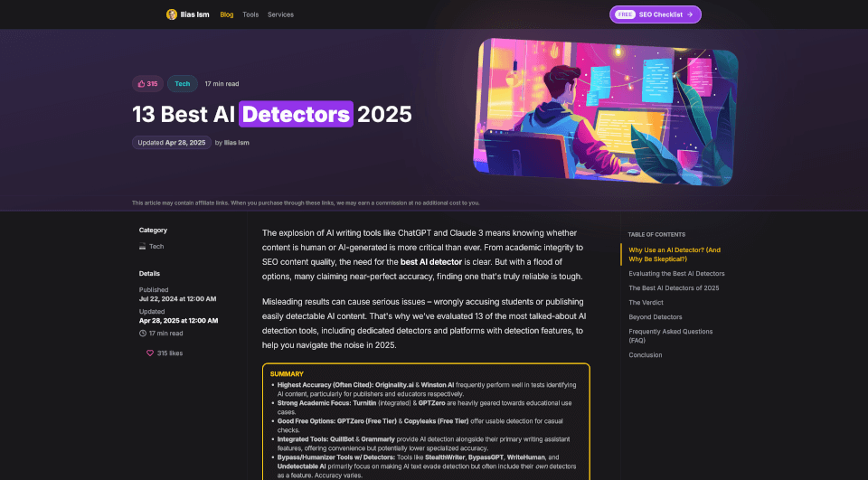The image size is (868, 480).
Task: Click the SEO Checklist button
Action: point(656,14)
